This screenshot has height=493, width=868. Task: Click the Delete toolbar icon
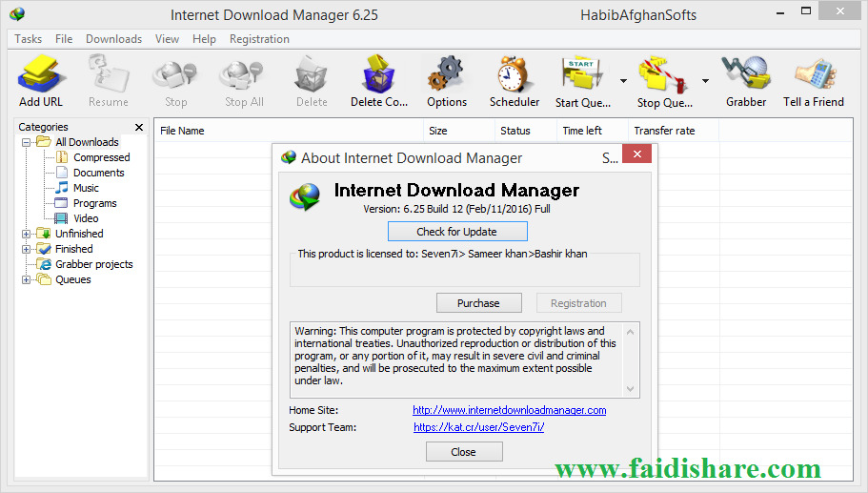(x=312, y=73)
